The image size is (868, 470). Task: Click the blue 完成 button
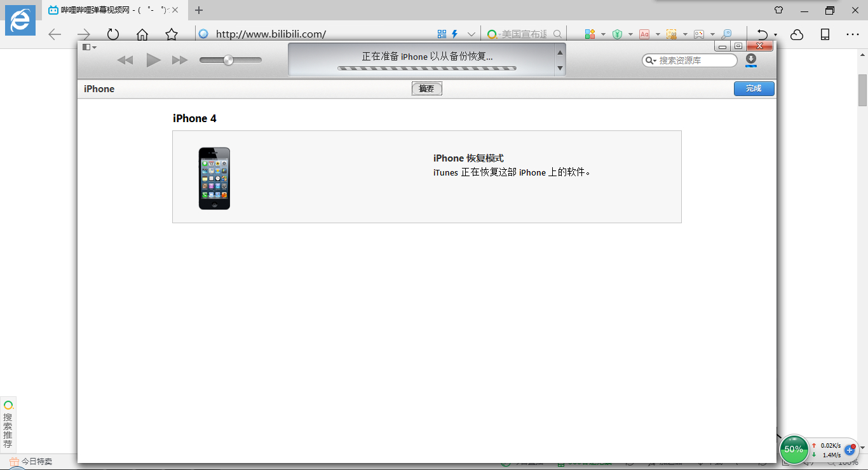[x=754, y=88]
